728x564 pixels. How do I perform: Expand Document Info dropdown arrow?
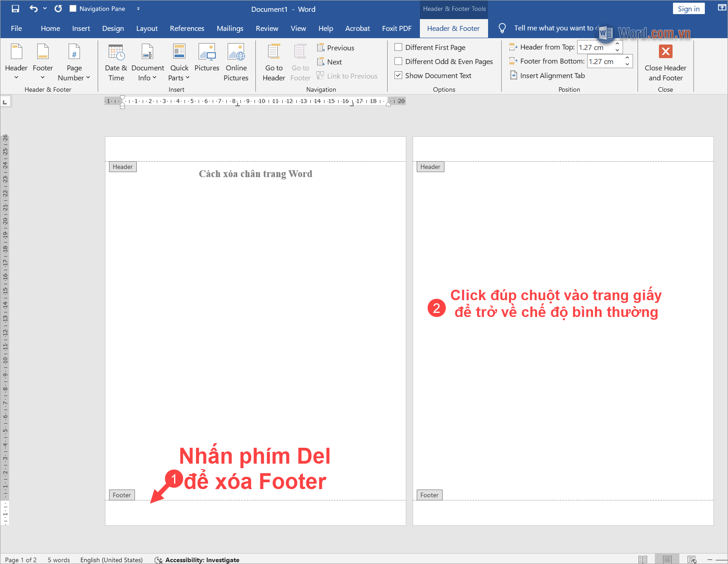coord(155,78)
